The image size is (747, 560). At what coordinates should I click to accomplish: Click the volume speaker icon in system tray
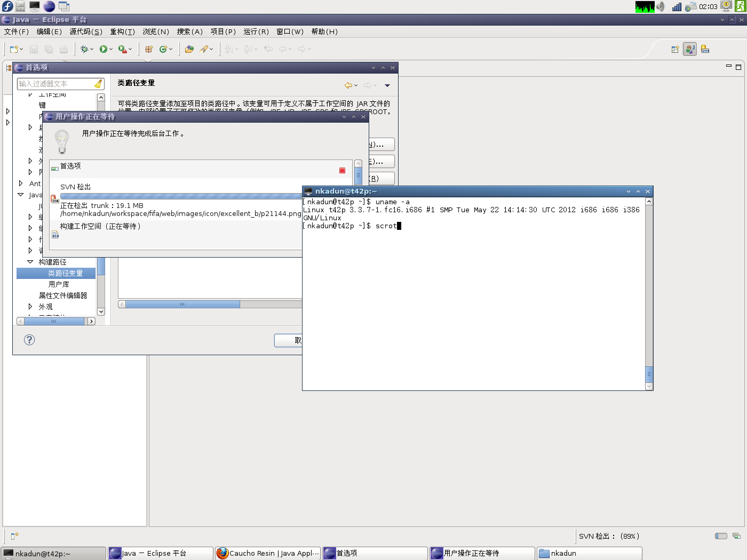[661, 6]
